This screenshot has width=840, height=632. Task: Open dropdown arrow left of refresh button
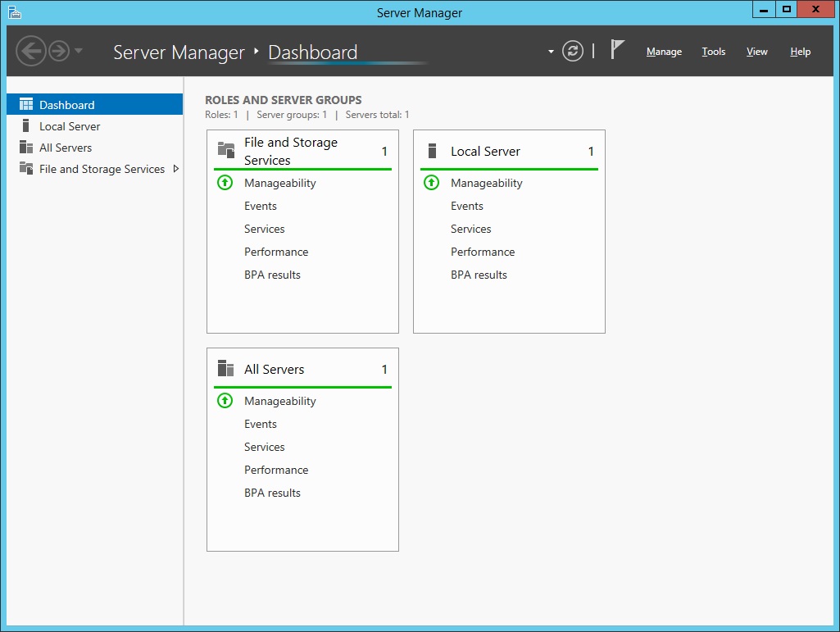coord(552,52)
